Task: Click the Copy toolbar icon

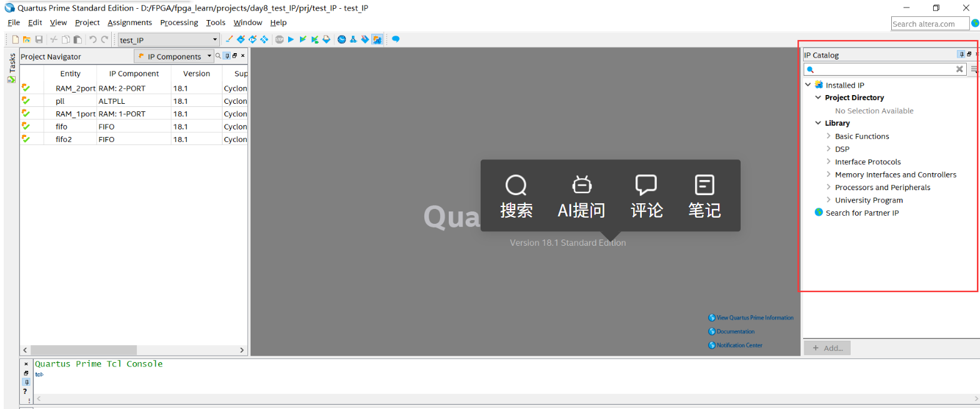Action: pos(66,39)
